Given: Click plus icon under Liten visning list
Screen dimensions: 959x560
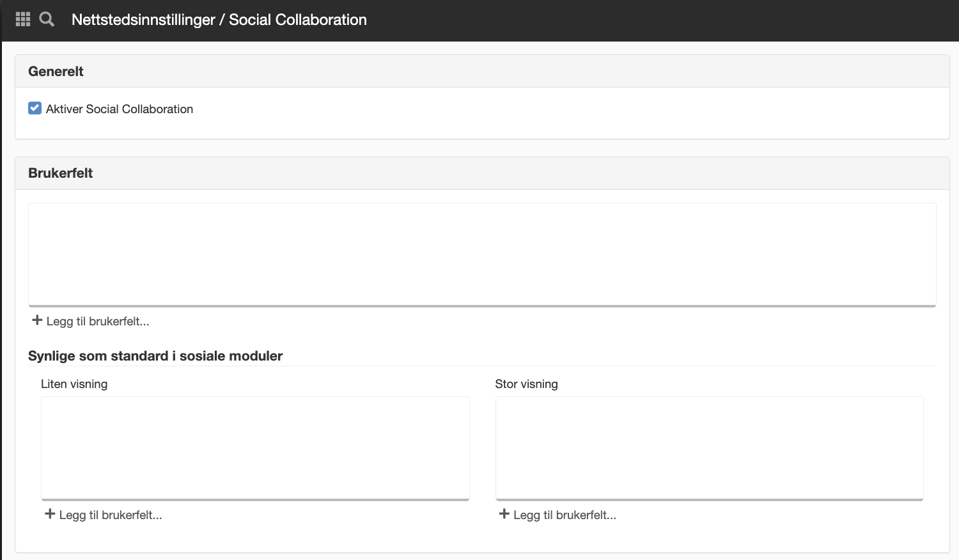Looking at the screenshot, I should (50, 514).
